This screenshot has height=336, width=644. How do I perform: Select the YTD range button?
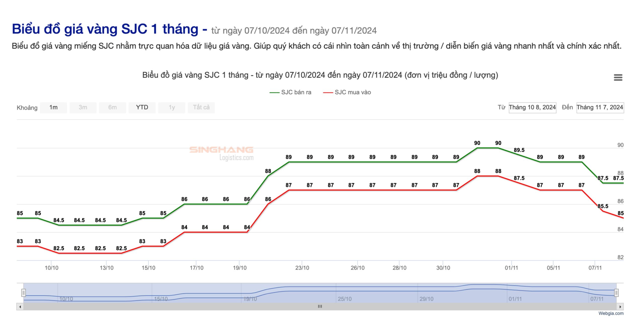[x=142, y=108]
